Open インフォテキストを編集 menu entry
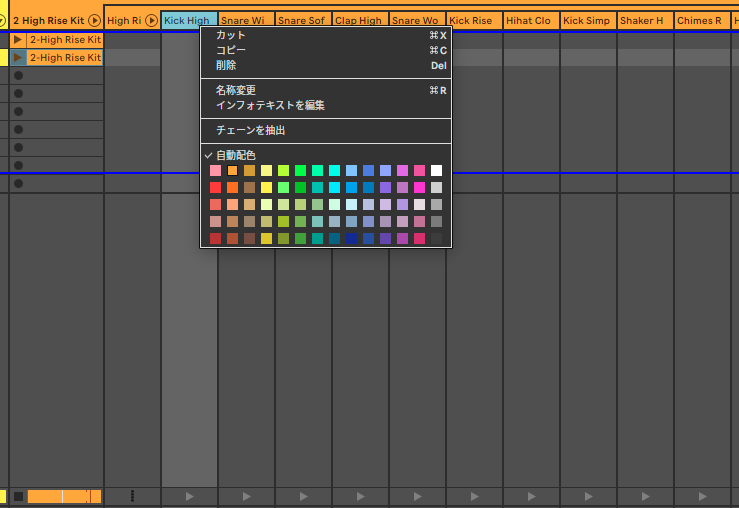739x508 pixels. point(270,105)
